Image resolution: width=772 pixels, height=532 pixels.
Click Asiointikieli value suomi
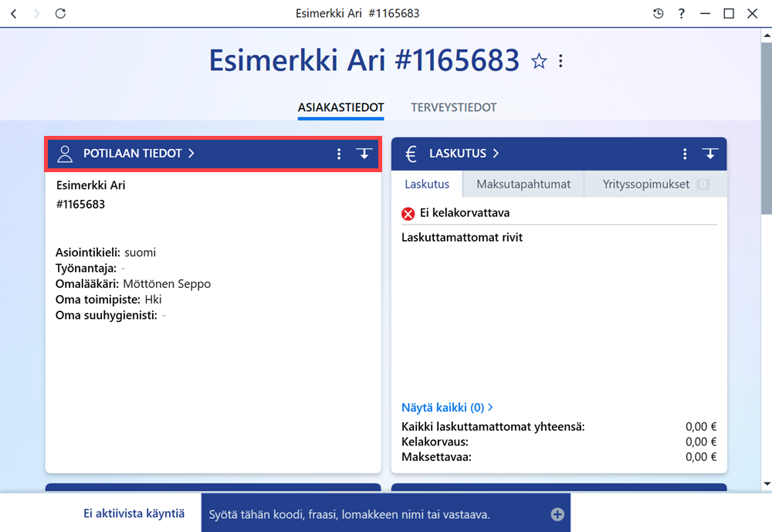(x=141, y=252)
